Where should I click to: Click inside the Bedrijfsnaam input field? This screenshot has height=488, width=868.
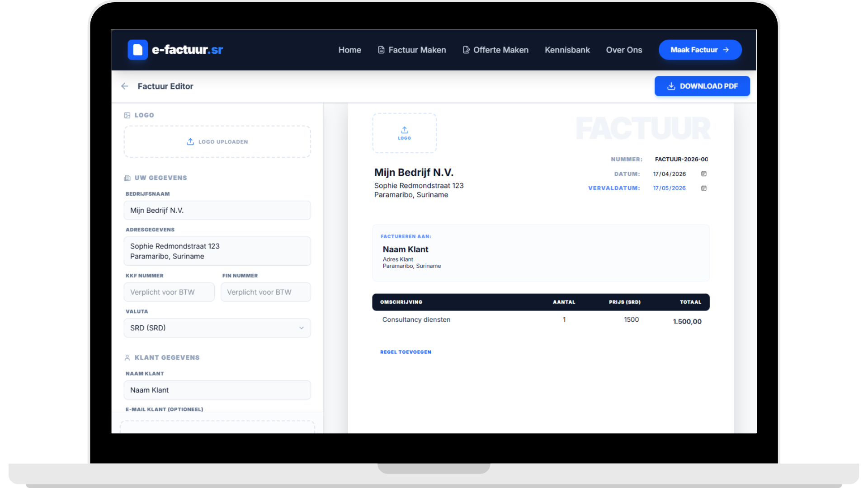coord(217,210)
